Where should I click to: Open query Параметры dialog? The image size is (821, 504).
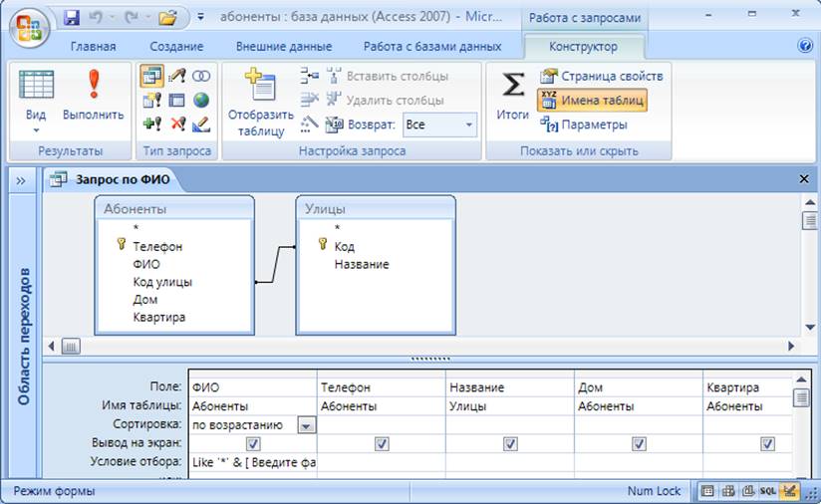583,125
